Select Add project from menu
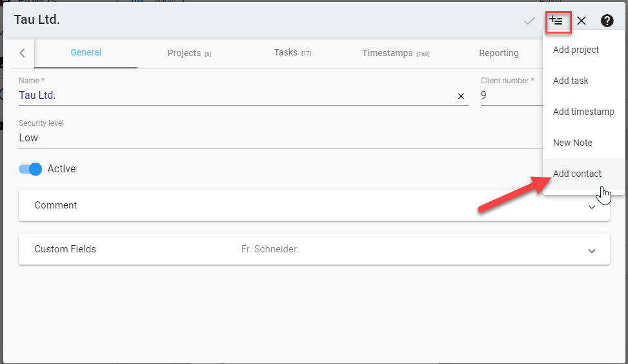The image size is (628, 364). coord(576,50)
